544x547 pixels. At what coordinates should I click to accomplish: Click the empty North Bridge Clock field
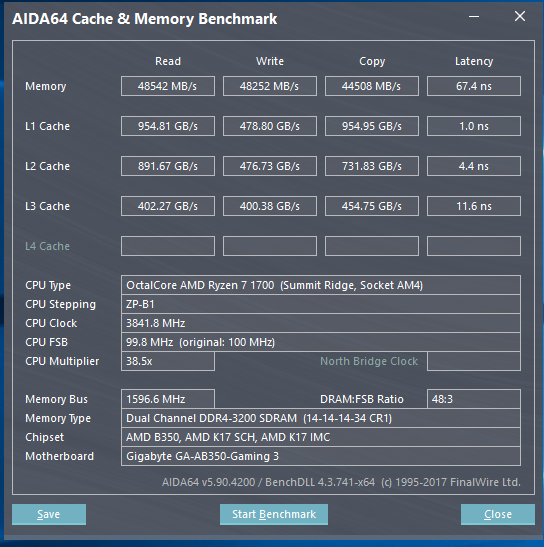coord(474,361)
